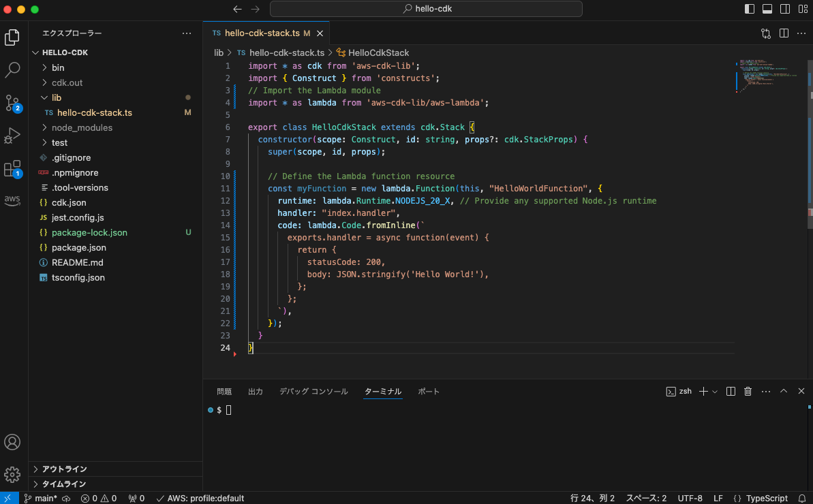Open the Run and Debug view
The image size is (813, 504).
[12, 136]
